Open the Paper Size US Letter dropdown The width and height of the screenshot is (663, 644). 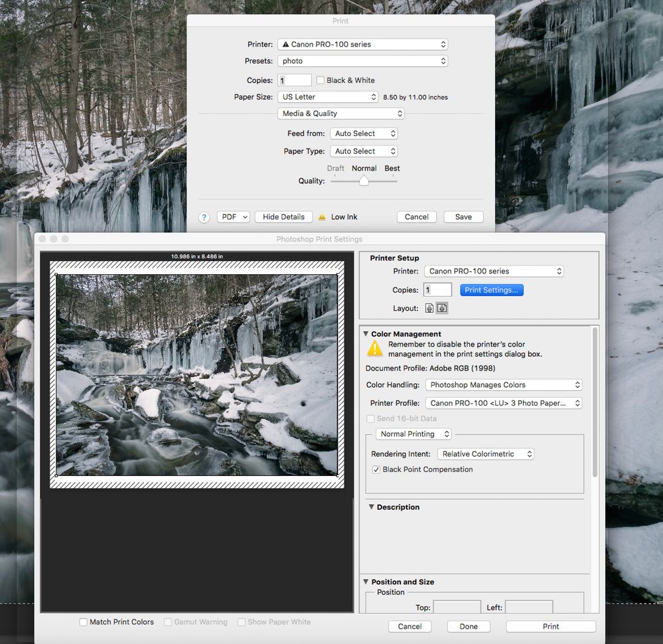coord(328,97)
